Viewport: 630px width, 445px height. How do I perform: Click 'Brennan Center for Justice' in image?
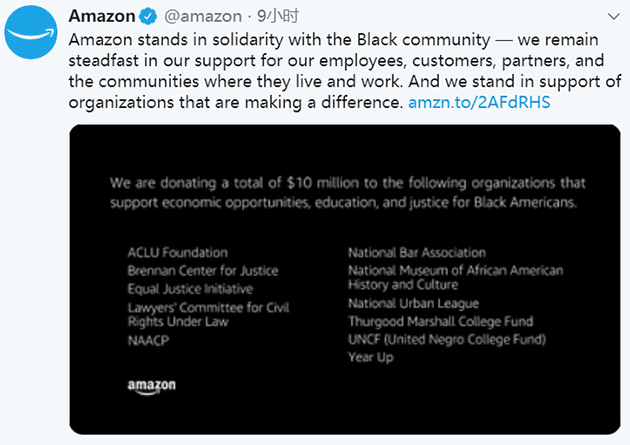tap(203, 271)
